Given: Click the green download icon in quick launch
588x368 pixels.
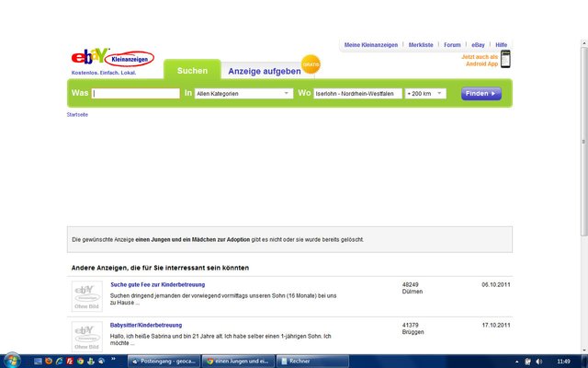Looking at the screenshot, I should (91, 362).
